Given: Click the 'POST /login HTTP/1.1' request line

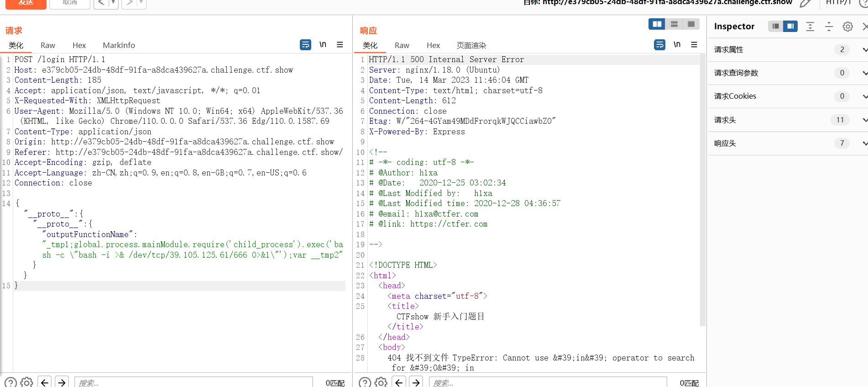Looking at the screenshot, I should tap(60, 59).
